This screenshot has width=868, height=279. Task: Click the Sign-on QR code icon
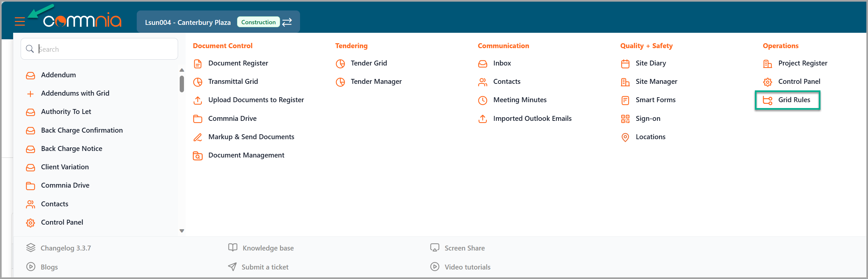pos(625,119)
